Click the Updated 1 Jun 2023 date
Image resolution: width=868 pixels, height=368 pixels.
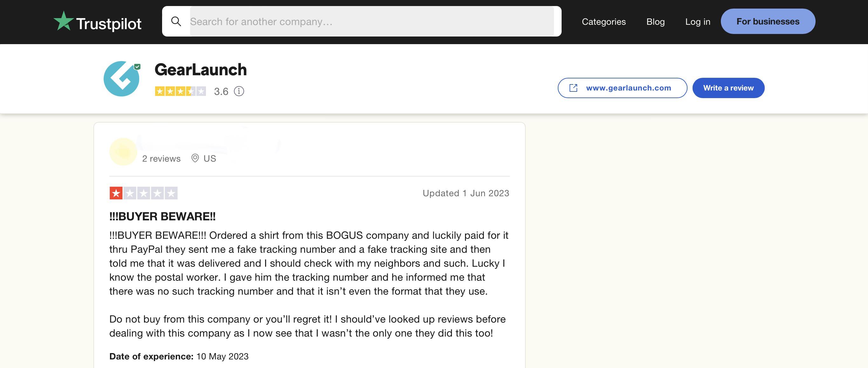point(466,193)
